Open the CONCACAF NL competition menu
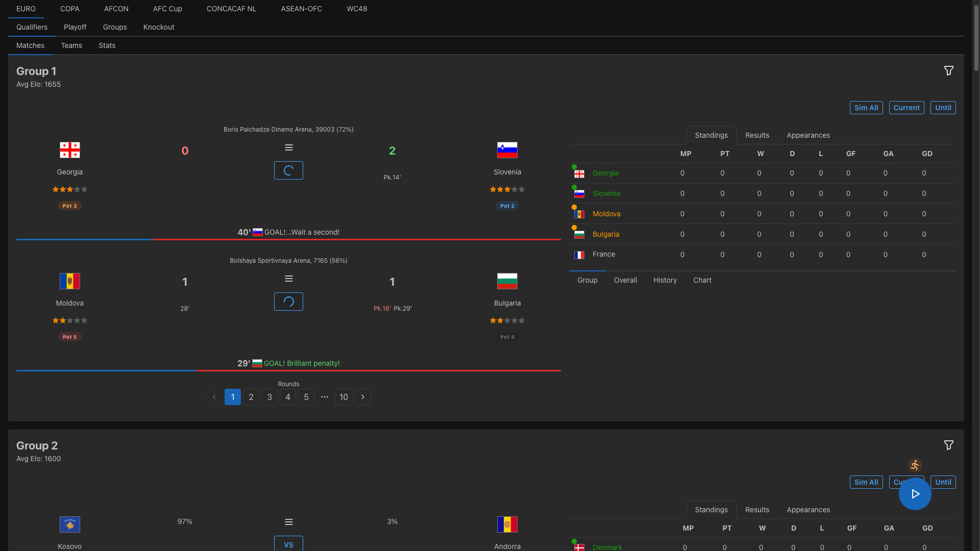 231,9
